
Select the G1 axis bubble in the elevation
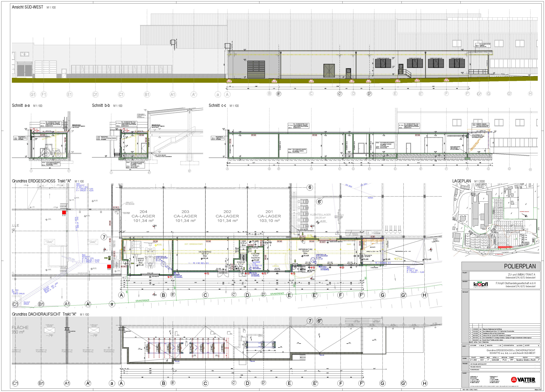[33, 94]
